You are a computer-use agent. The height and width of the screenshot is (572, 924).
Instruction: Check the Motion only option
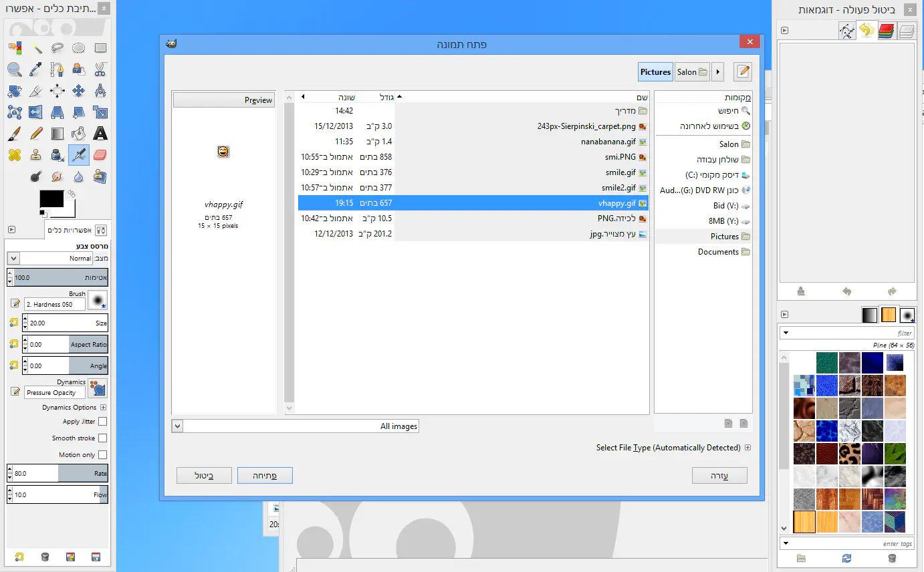102,455
